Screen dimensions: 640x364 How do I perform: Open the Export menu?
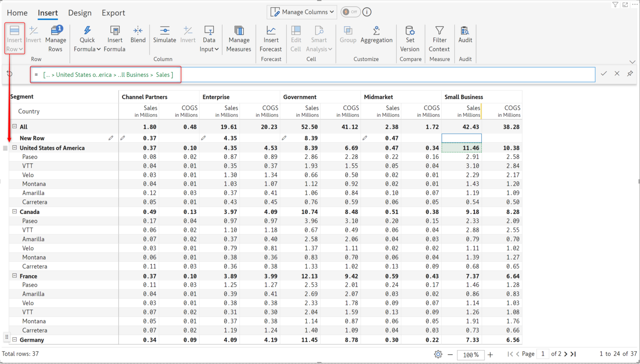113,13
